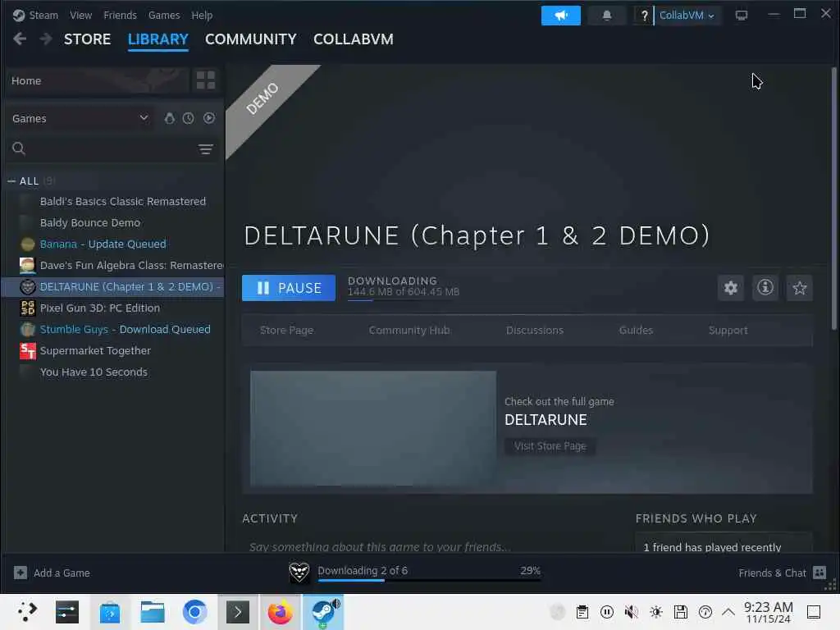Toggle the clock recent-activity filter
The height and width of the screenshot is (630, 840).
pos(188,118)
